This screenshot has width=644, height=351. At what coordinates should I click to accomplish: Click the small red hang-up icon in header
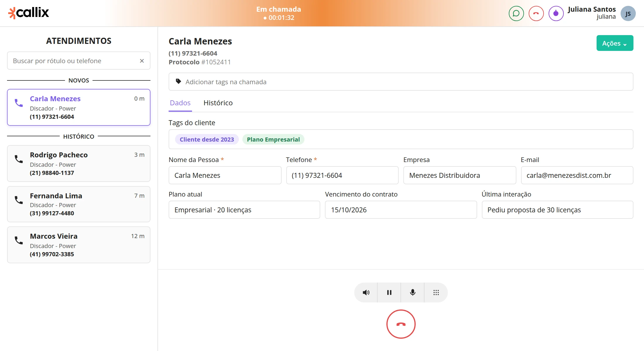(536, 13)
